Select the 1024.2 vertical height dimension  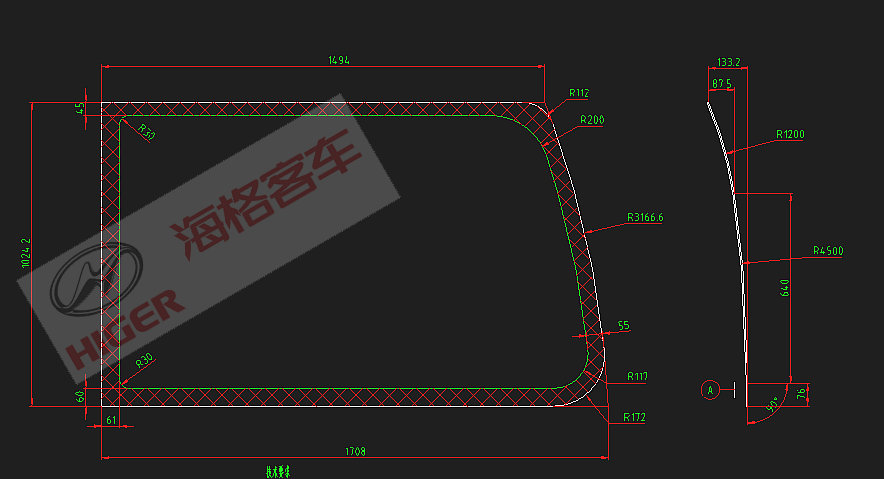pos(26,254)
